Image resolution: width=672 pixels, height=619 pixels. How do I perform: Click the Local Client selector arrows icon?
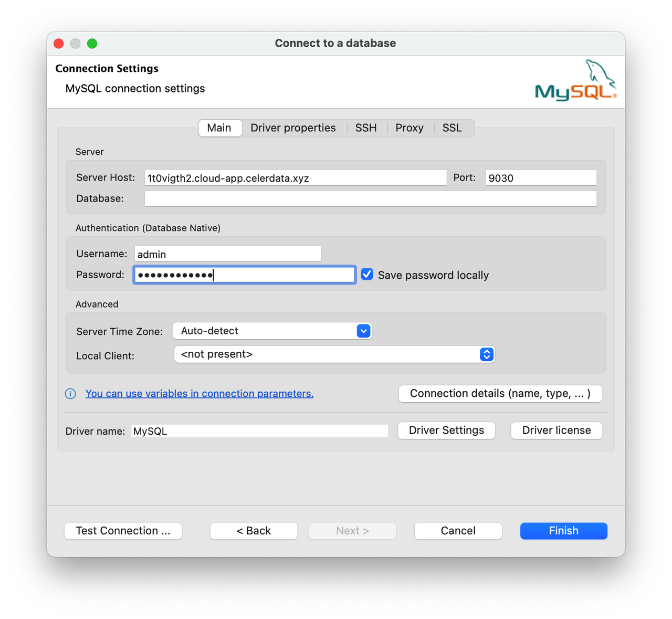486,354
